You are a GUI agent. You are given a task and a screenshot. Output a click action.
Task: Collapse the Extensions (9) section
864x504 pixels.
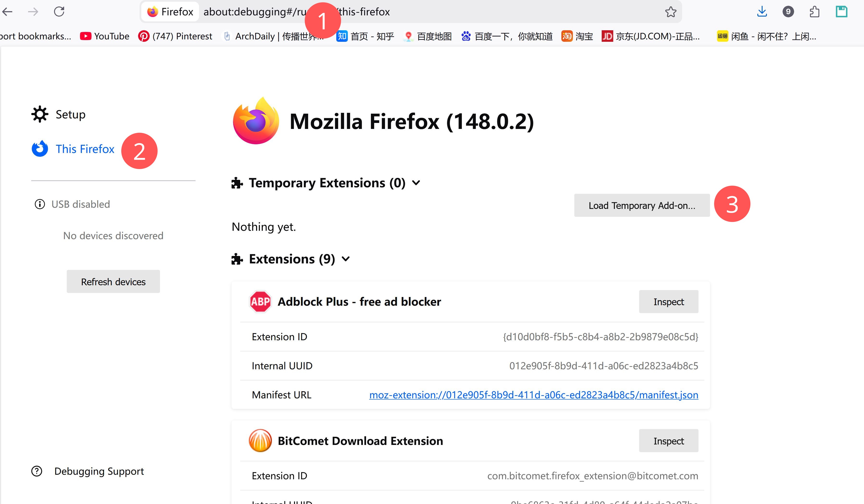point(346,259)
